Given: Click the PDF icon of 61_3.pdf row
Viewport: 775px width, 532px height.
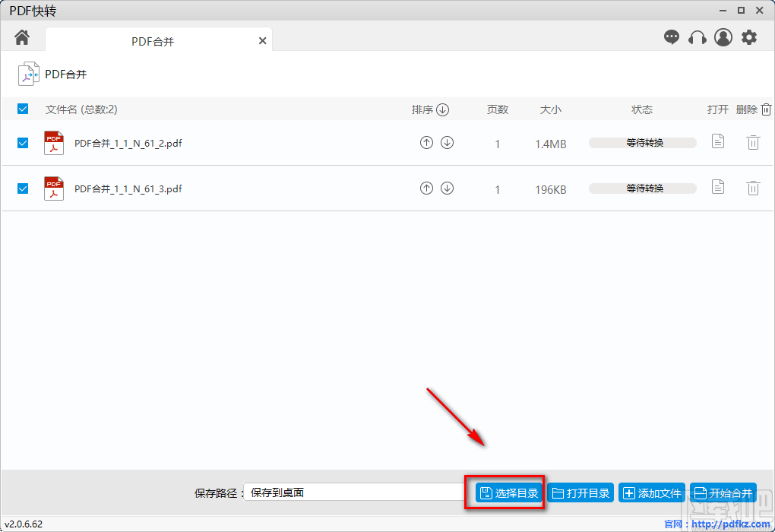Looking at the screenshot, I should tap(54, 188).
